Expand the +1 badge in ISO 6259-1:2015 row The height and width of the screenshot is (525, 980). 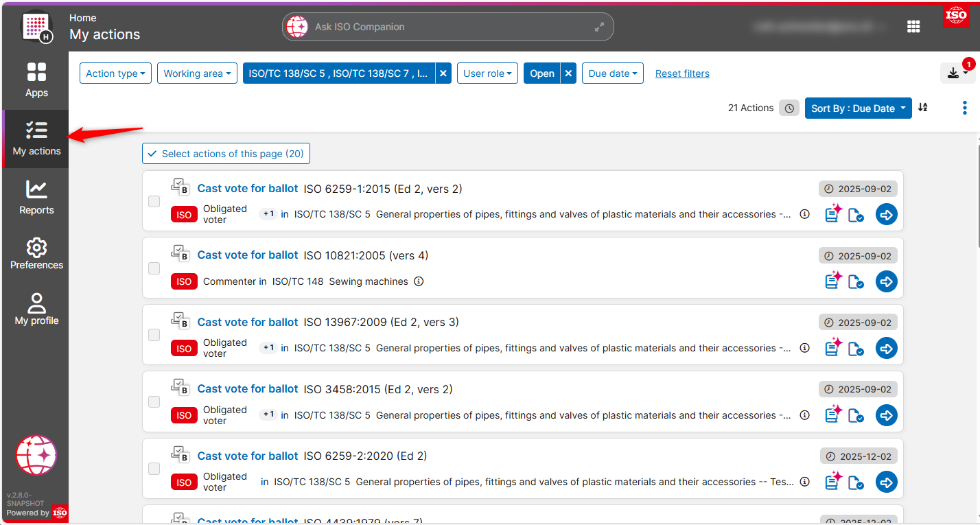pos(268,214)
